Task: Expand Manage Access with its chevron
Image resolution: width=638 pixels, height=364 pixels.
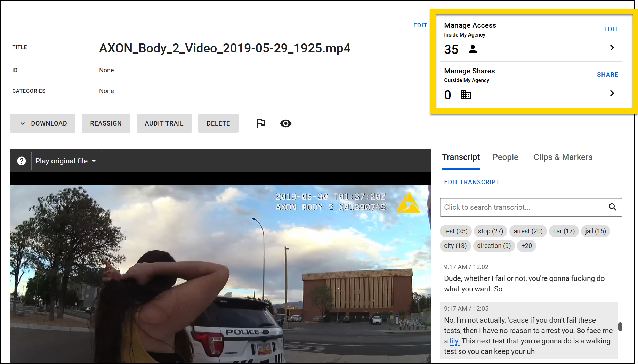Action: 612,48
